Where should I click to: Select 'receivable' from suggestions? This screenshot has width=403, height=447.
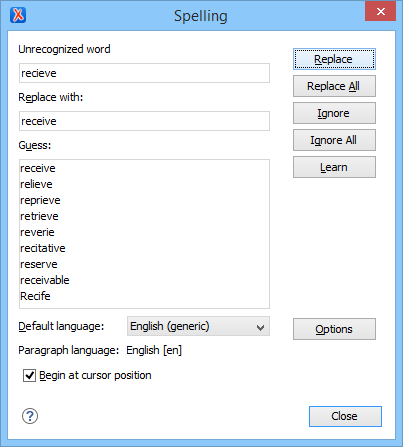click(x=45, y=280)
